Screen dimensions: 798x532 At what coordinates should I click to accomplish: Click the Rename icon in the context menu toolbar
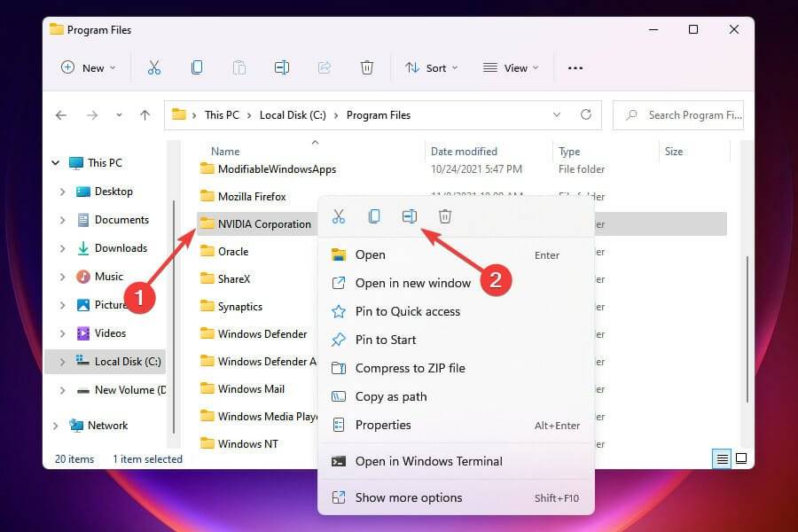(x=409, y=215)
